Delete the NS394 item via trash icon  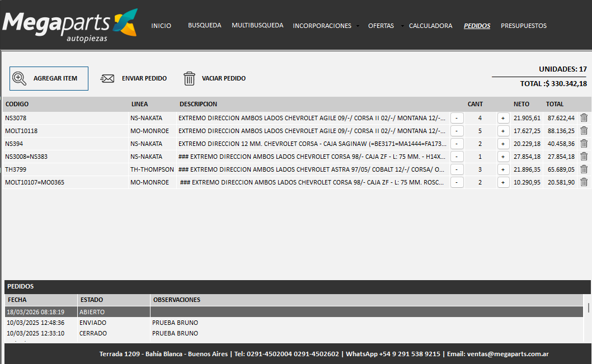pyautogui.click(x=584, y=144)
